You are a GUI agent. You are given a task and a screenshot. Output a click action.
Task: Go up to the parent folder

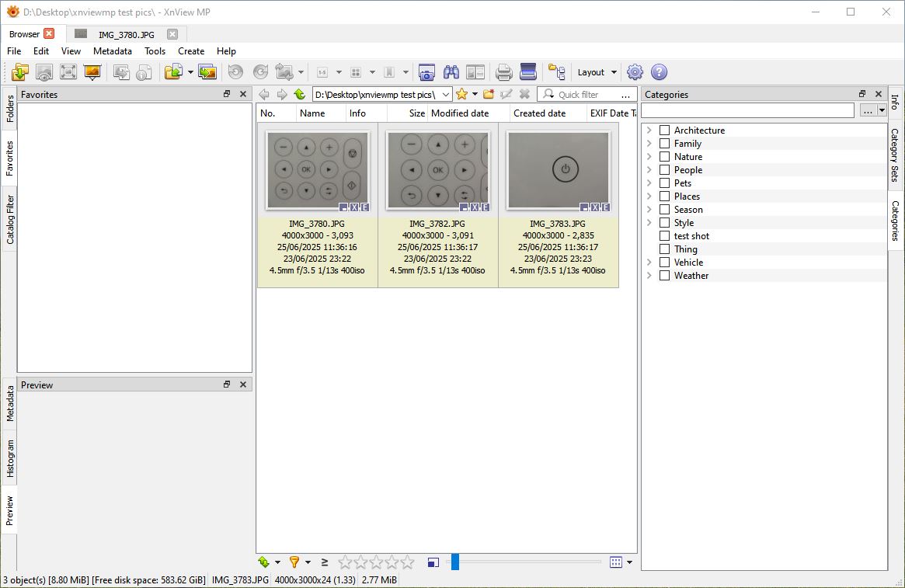point(299,95)
